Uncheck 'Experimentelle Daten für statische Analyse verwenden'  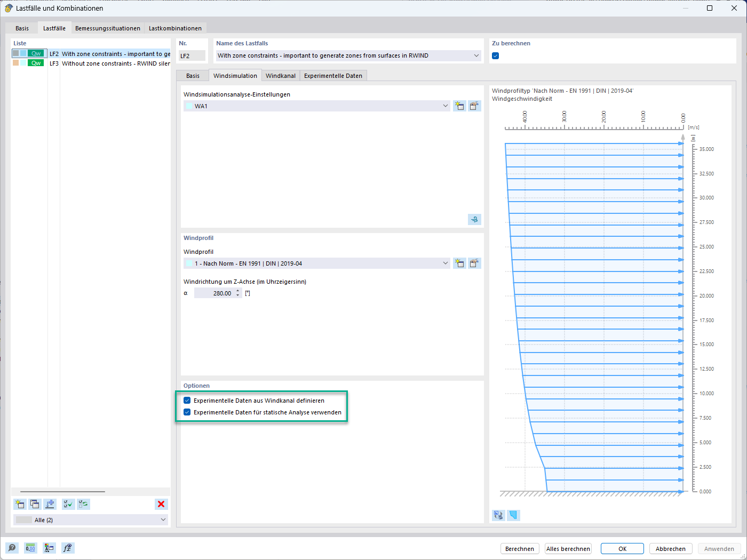(187, 412)
